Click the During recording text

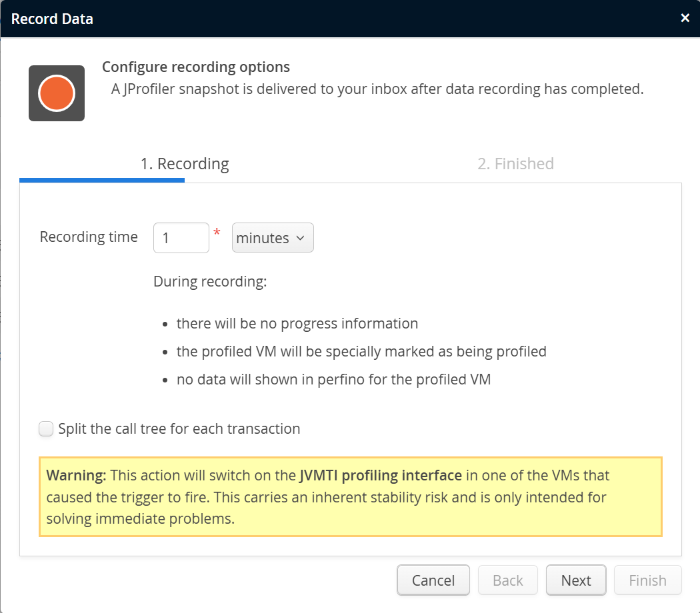click(x=210, y=281)
